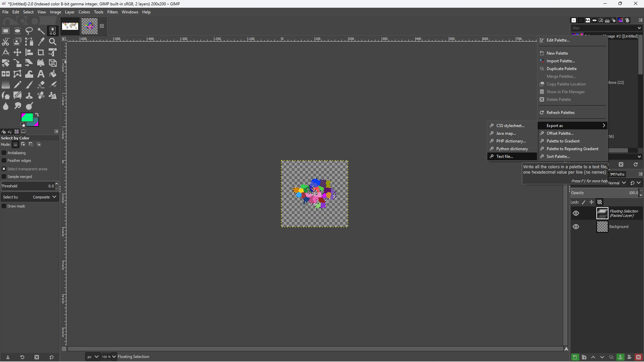Select the Text tool
Viewport: 644px width, 362px height.
click(x=41, y=74)
